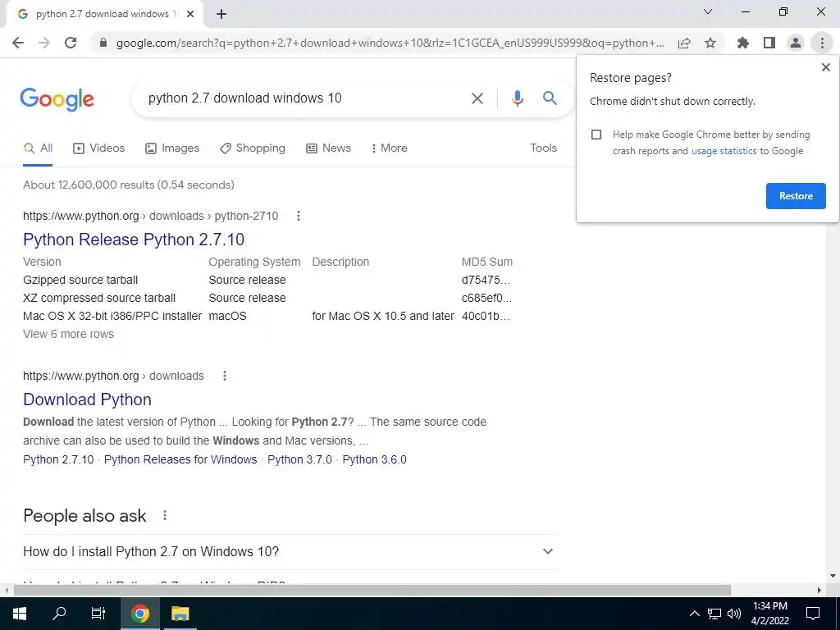
Task: Switch to the Shopping tab
Action: [x=253, y=148]
